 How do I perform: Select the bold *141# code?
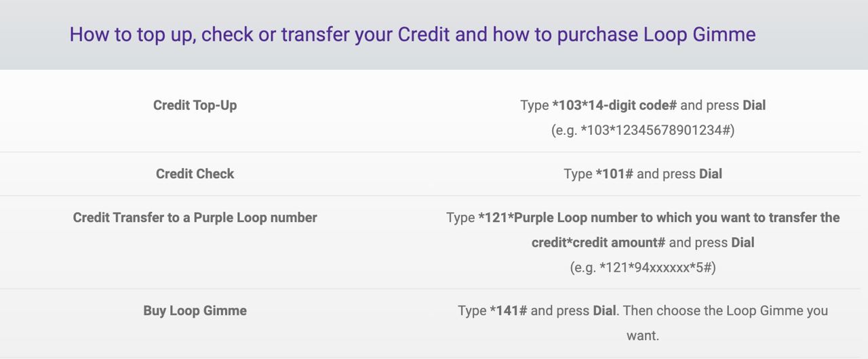click(509, 311)
